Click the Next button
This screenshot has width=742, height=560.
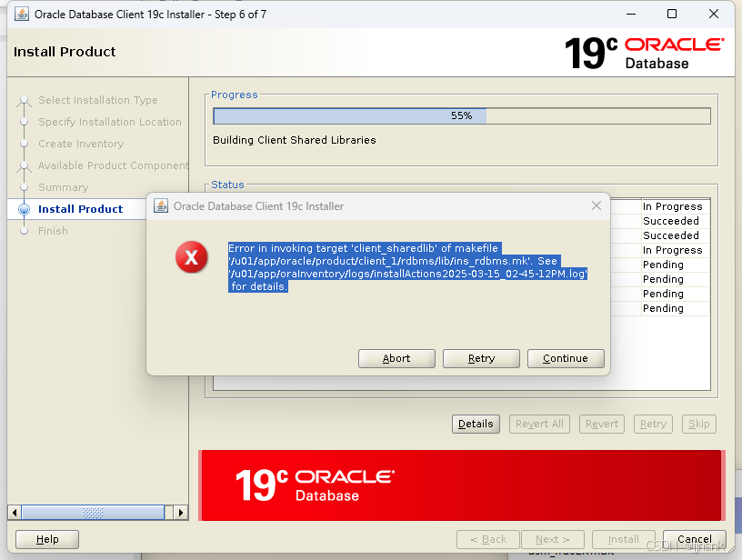[552, 539]
